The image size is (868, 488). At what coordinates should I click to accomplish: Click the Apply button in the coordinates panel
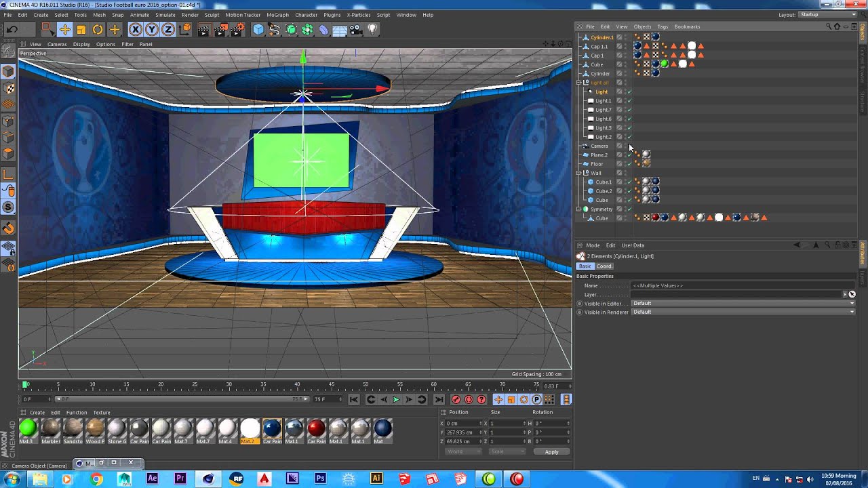point(551,452)
